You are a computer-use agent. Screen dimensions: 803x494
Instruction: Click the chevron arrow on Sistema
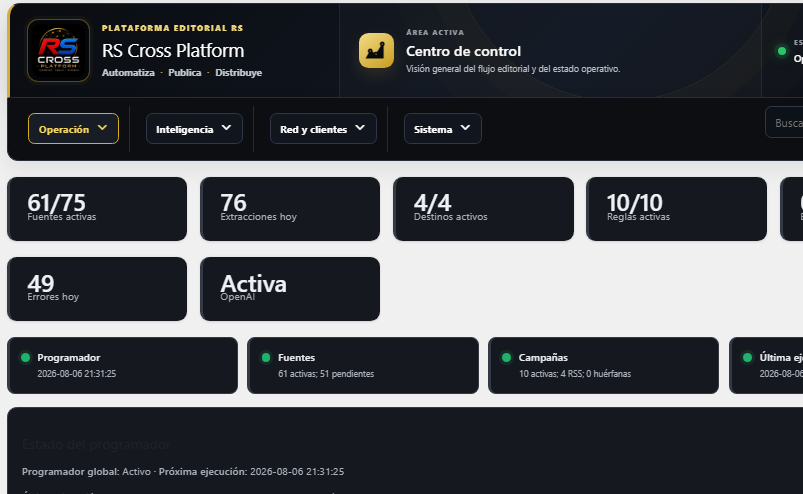[465, 127]
